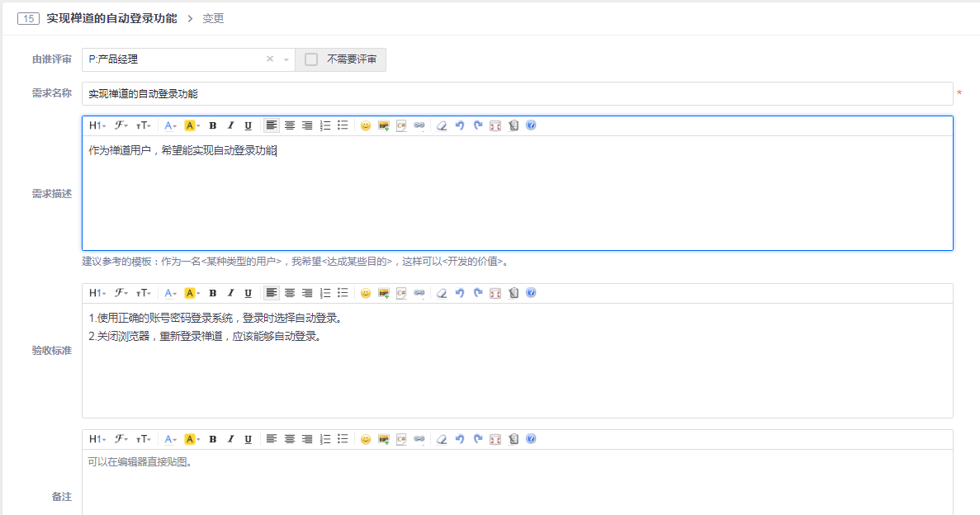980x515 pixels.
Task: Undo last edit in 验收标准 editor
Action: point(460,293)
